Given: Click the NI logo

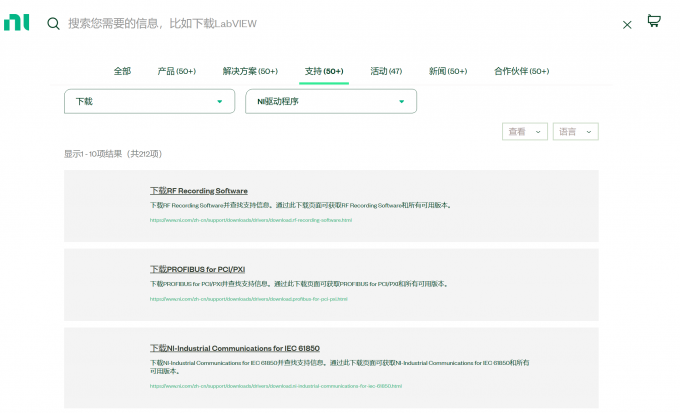Looking at the screenshot, I should pyautogui.click(x=16, y=23).
